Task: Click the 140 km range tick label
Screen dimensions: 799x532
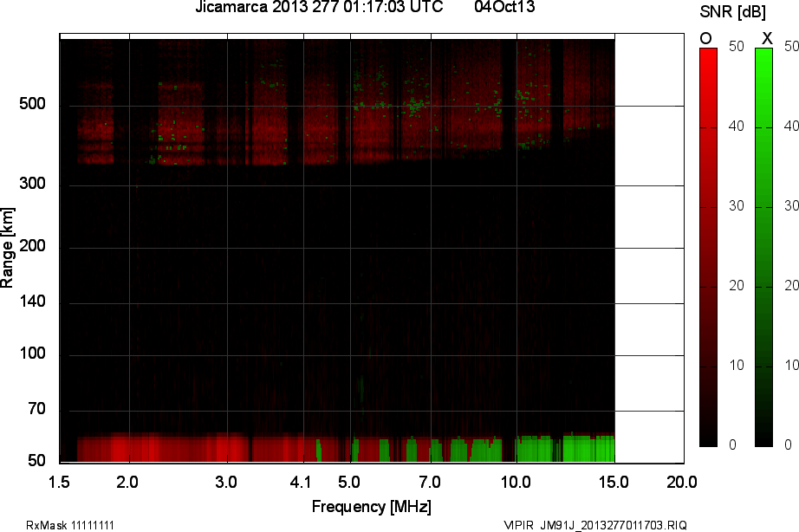Action: (32, 302)
